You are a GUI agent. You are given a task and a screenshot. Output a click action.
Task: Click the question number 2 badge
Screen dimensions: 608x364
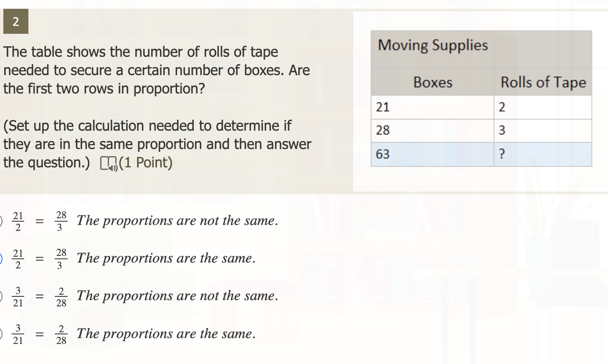pos(16,22)
